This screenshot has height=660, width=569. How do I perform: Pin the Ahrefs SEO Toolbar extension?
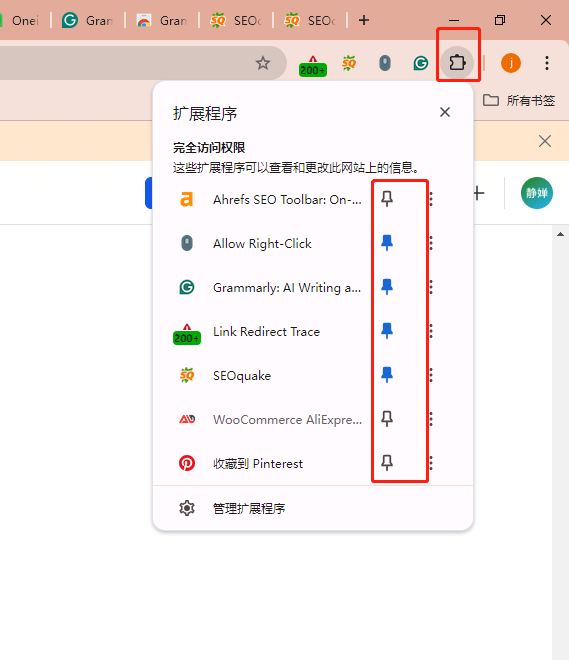[x=387, y=199]
